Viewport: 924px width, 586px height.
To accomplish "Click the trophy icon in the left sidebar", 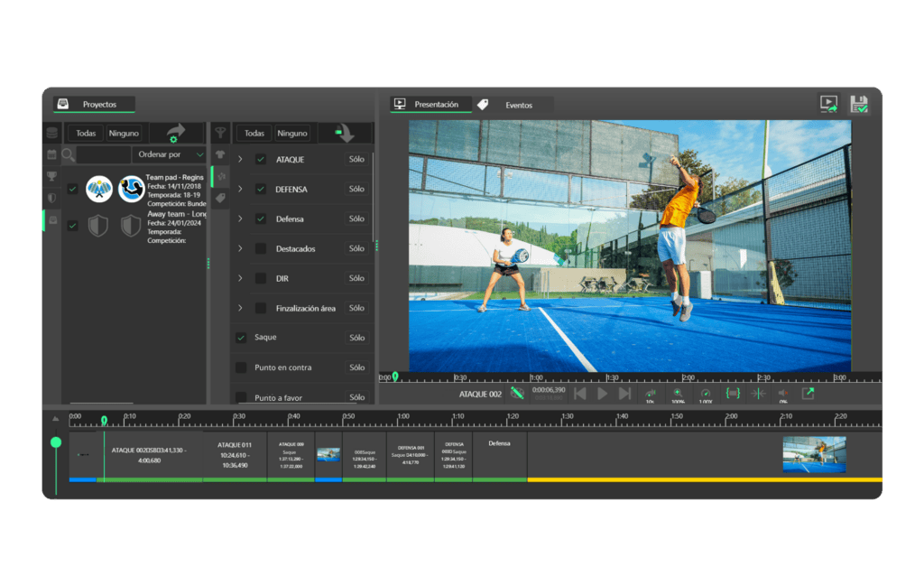I will 51,176.
